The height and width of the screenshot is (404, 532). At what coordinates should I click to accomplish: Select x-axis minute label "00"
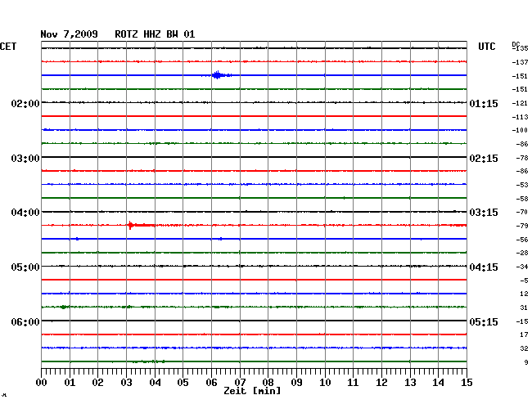(41, 383)
